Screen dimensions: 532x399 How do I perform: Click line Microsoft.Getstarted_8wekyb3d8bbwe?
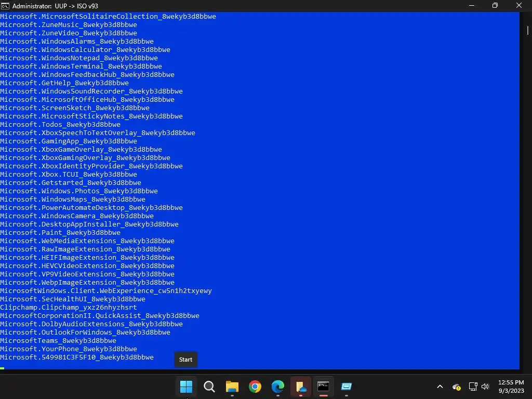click(71, 182)
